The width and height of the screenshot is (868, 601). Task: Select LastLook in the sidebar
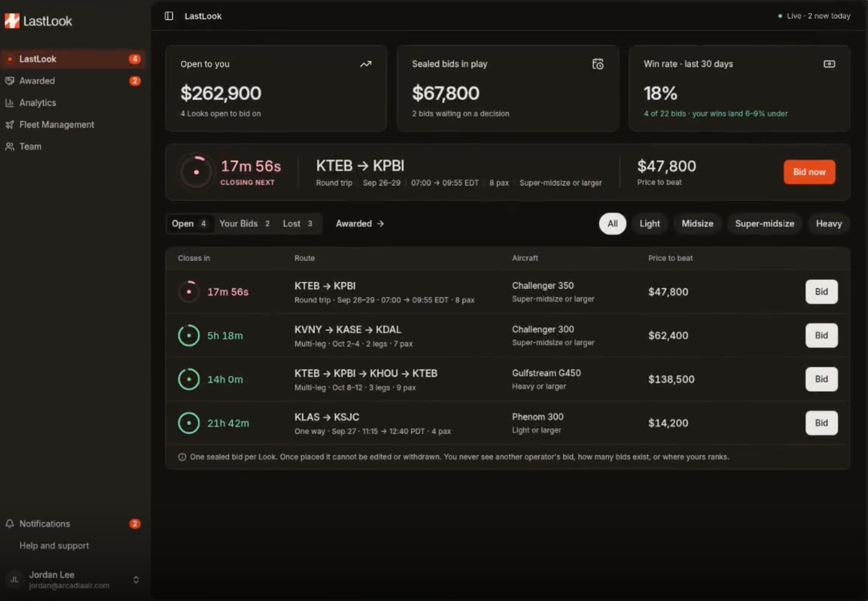point(73,59)
